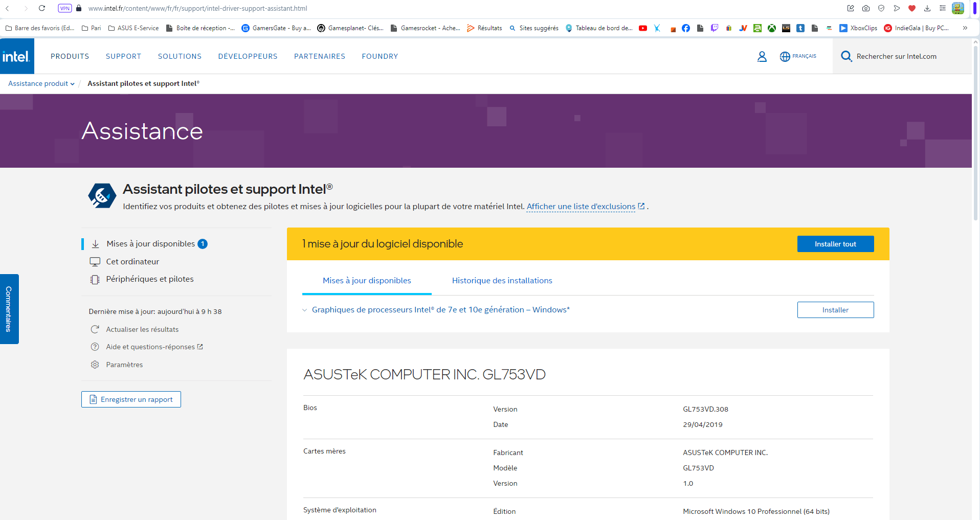Open Paramètres in the sidebar

[x=117, y=365]
